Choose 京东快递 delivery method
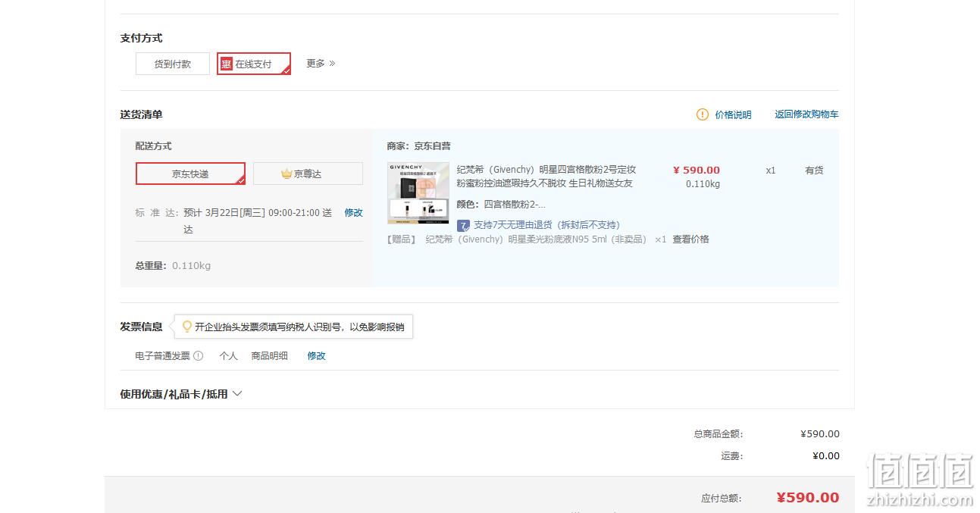The image size is (980, 513). pos(190,174)
